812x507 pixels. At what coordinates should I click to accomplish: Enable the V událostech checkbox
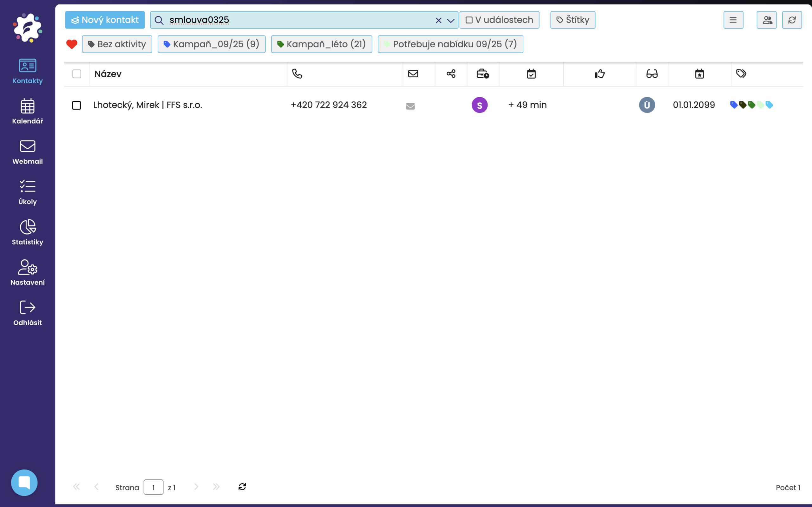pyautogui.click(x=469, y=20)
